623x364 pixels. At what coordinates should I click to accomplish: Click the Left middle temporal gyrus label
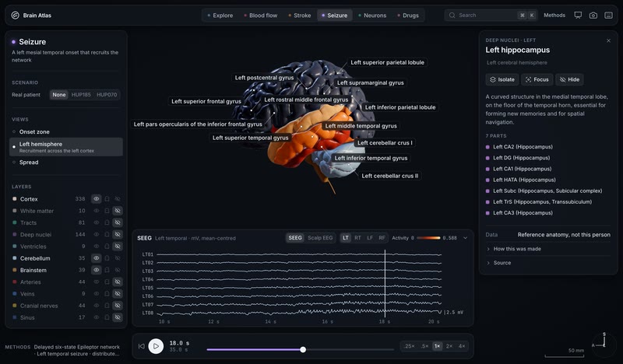click(361, 126)
